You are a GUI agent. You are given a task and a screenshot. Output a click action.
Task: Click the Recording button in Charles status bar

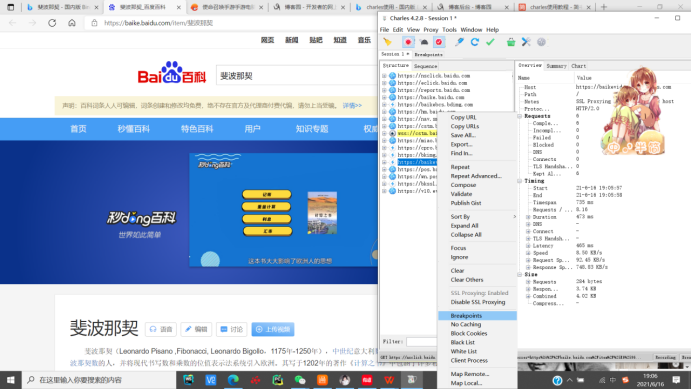click(665, 357)
